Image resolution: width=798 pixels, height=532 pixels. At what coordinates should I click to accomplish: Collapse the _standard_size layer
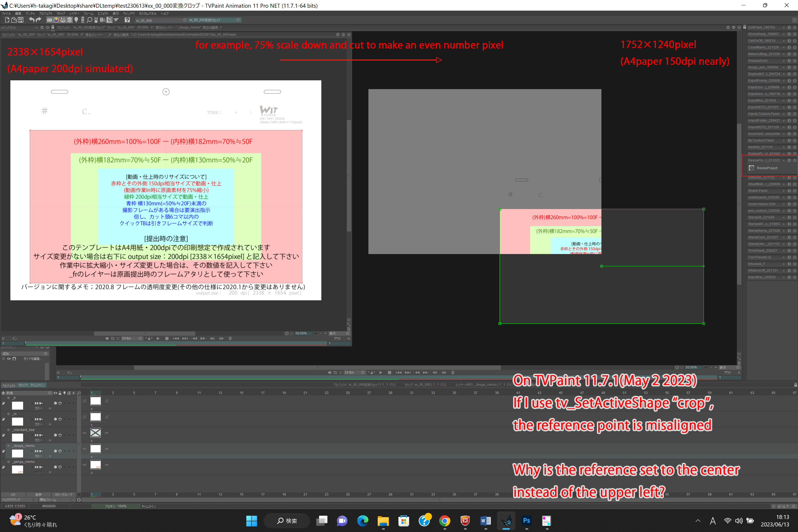(x=9, y=430)
